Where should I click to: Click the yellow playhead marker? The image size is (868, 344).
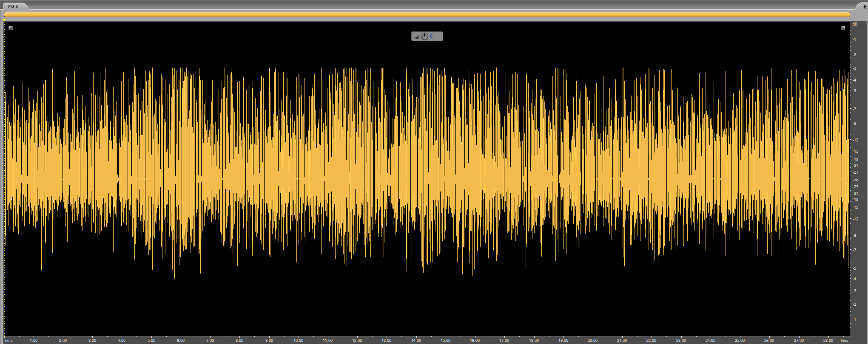point(5,20)
